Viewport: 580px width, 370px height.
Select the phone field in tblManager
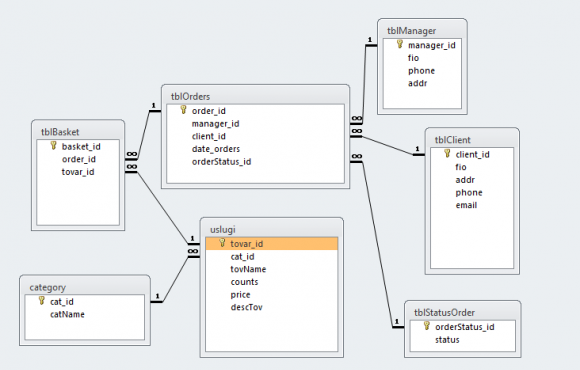click(421, 71)
